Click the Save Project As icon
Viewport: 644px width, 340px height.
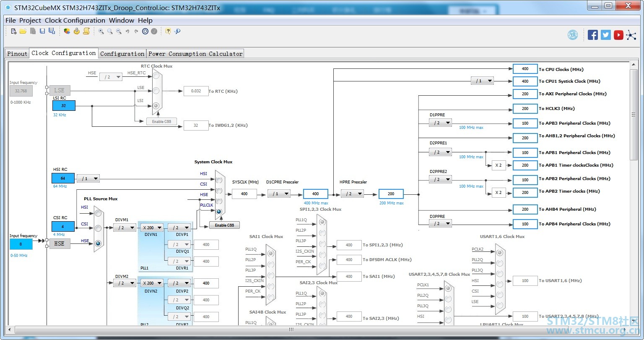tap(52, 31)
